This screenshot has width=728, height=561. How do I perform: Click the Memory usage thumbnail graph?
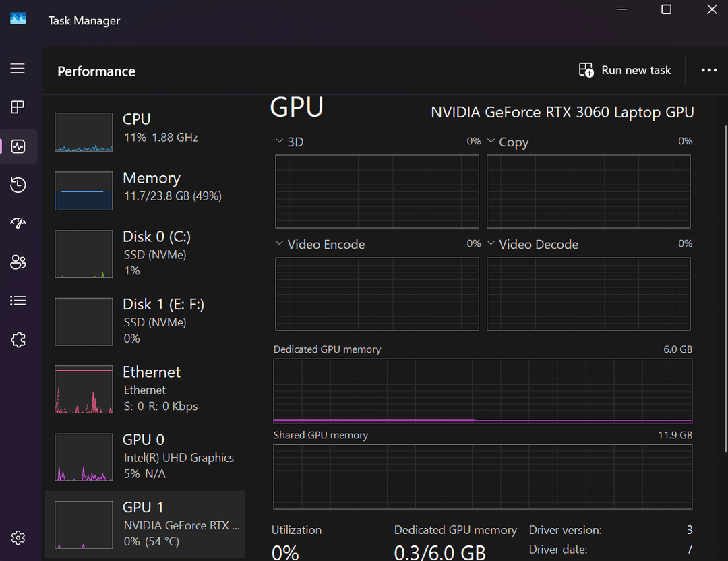84,190
